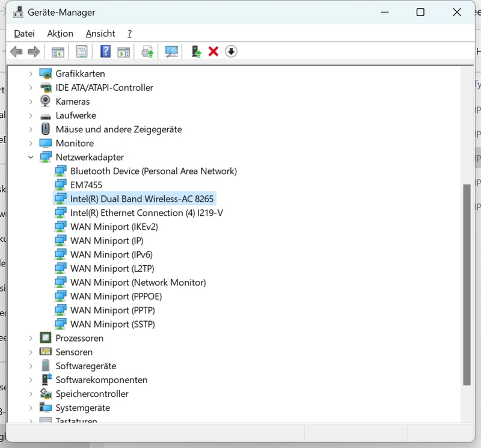The width and height of the screenshot is (481, 448).
Task: Open the Properties toolbar icon
Action: pos(82,52)
